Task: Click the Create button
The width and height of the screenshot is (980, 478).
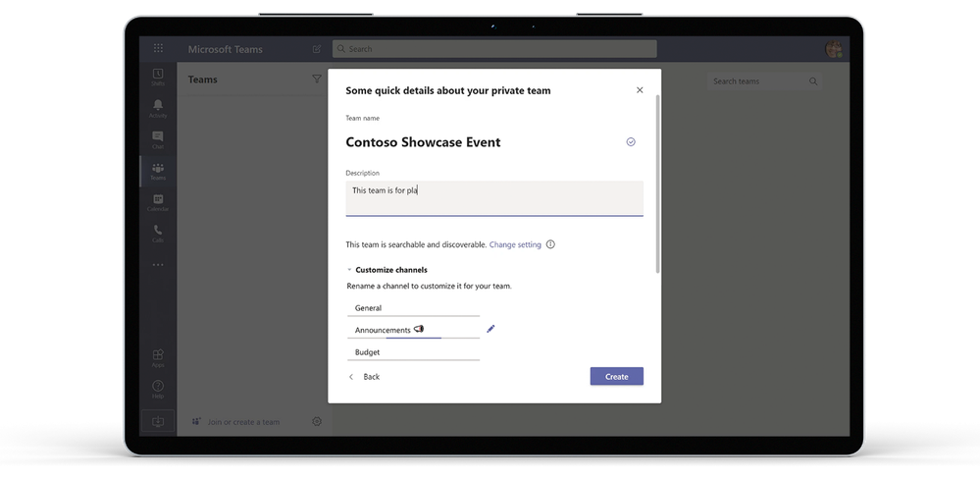Action: click(616, 377)
